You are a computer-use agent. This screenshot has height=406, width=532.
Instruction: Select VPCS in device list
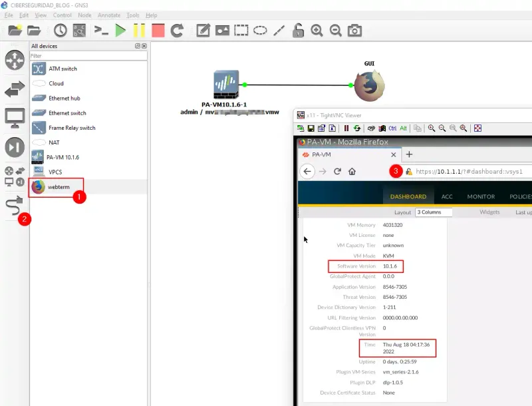(x=88, y=172)
